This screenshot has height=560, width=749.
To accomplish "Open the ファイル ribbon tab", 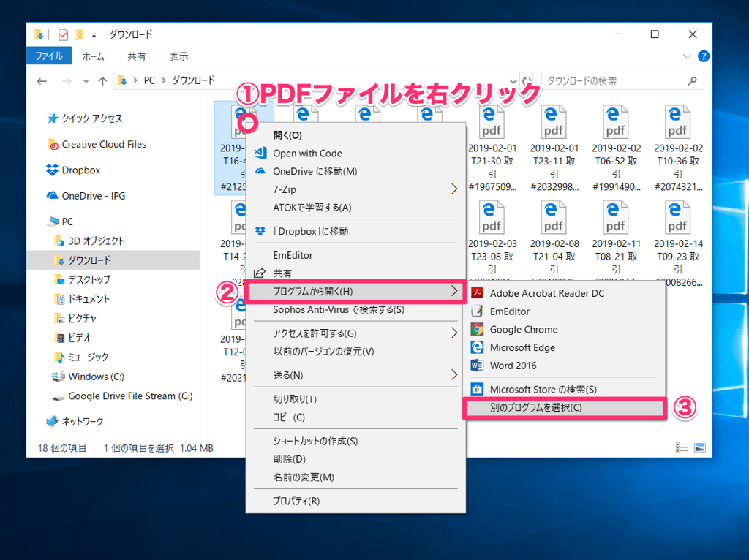I will point(49,56).
